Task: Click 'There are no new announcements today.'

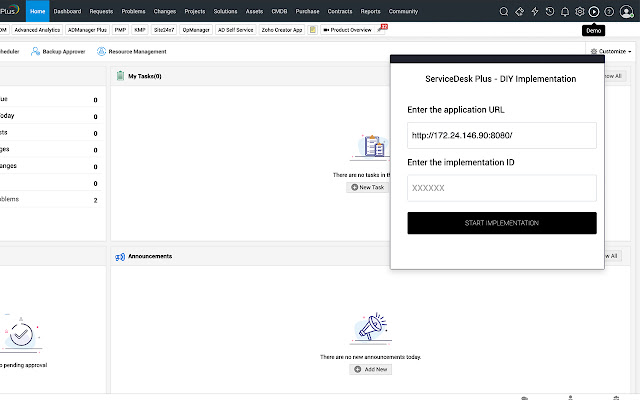Action: pyautogui.click(x=371, y=357)
